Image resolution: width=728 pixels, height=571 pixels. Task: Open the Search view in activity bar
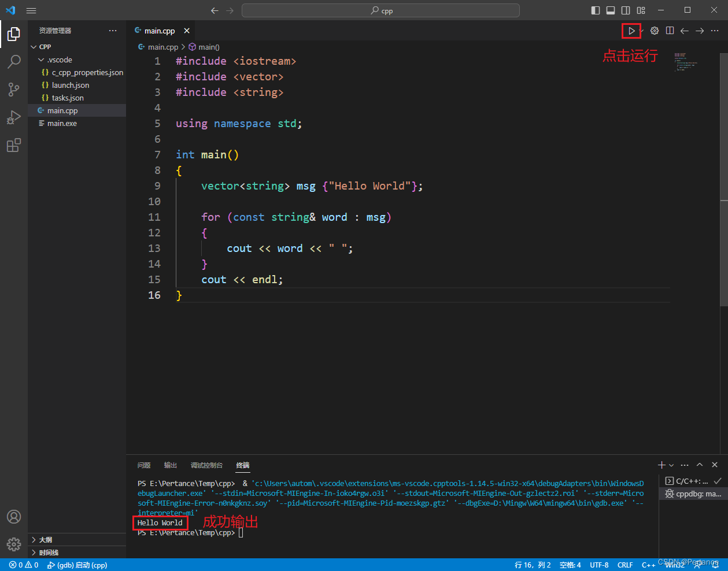tap(14, 62)
